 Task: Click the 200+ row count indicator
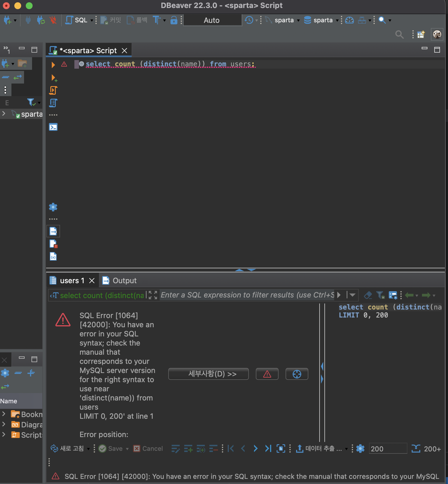coord(426,449)
